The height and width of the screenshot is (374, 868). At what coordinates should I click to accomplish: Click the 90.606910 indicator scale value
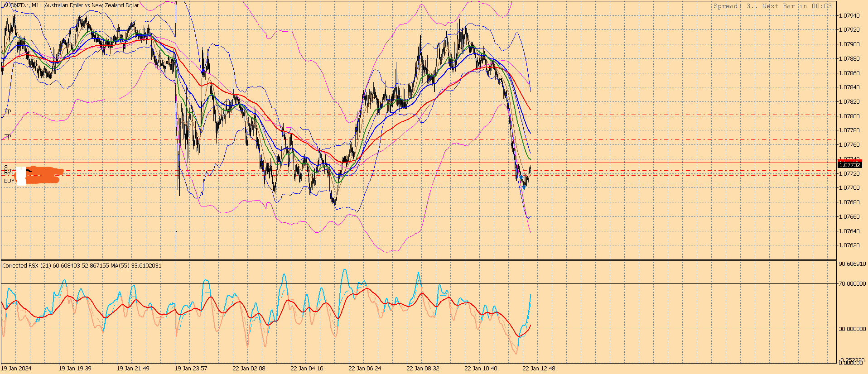(852, 264)
